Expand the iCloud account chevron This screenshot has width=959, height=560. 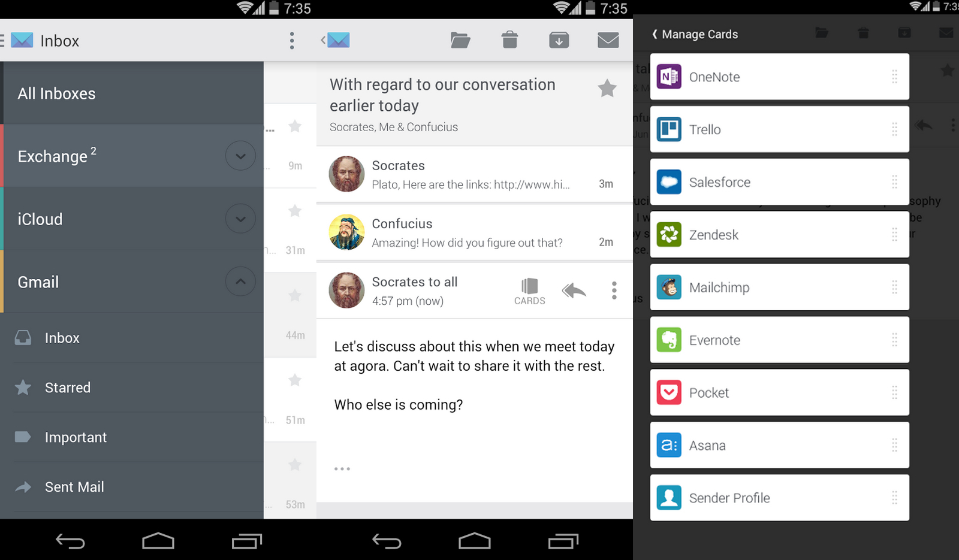point(240,219)
